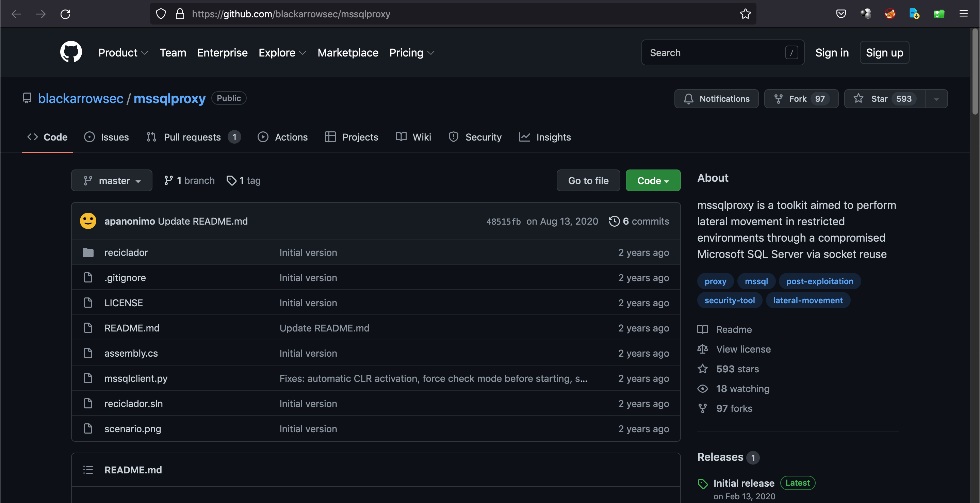Screen dimensions: 980x503
Task: Open the Pocket save icon
Action: [841, 14]
